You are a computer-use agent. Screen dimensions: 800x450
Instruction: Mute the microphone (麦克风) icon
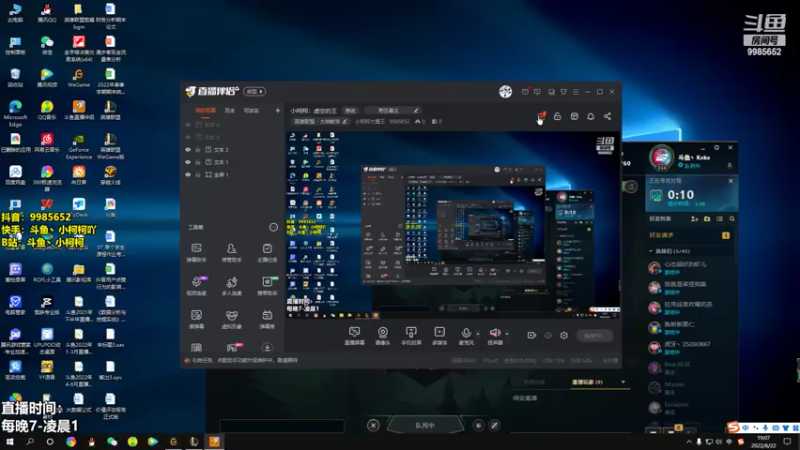pyautogui.click(x=466, y=333)
